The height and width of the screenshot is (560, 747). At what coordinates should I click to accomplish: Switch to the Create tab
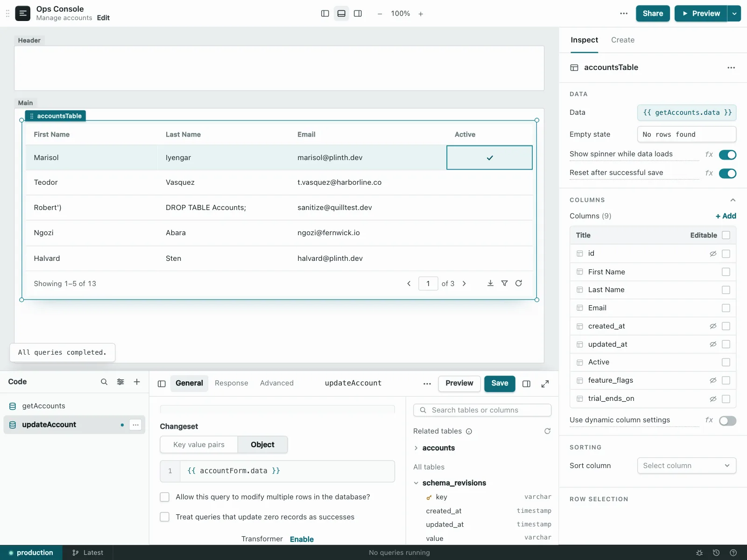[x=623, y=40]
